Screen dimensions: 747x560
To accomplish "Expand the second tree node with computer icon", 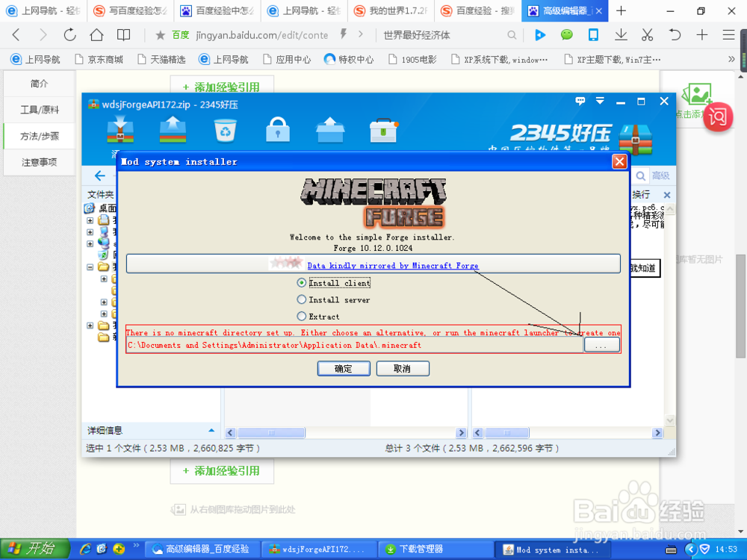I will (x=90, y=232).
